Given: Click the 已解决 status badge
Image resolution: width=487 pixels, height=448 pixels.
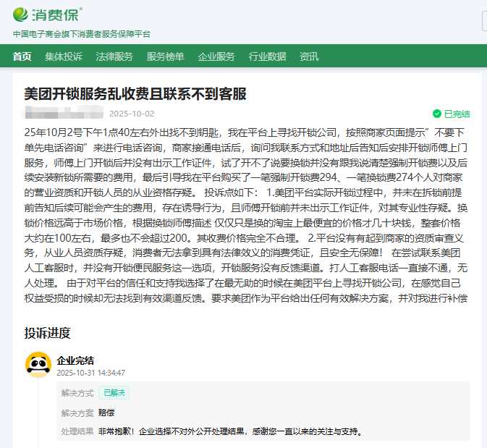Looking at the screenshot, I should pos(114,393).
